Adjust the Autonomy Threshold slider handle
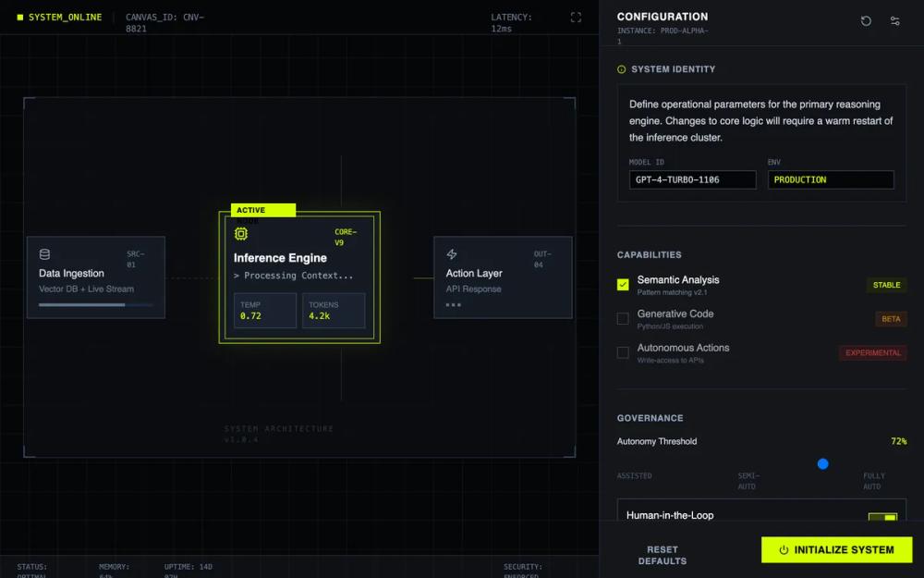The height and width of the screenshot is (578, 924). click(821, 463)
